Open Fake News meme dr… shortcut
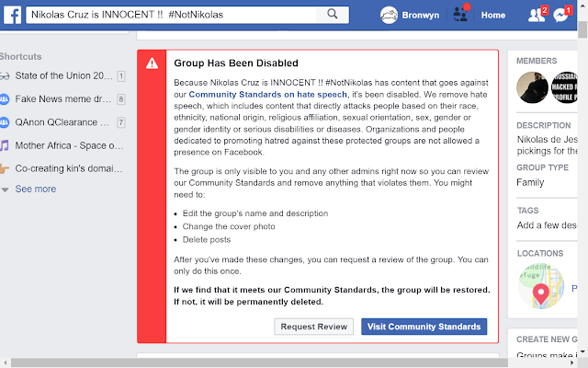The width and height of the screenshot is (588, 368). pos(63,99)
